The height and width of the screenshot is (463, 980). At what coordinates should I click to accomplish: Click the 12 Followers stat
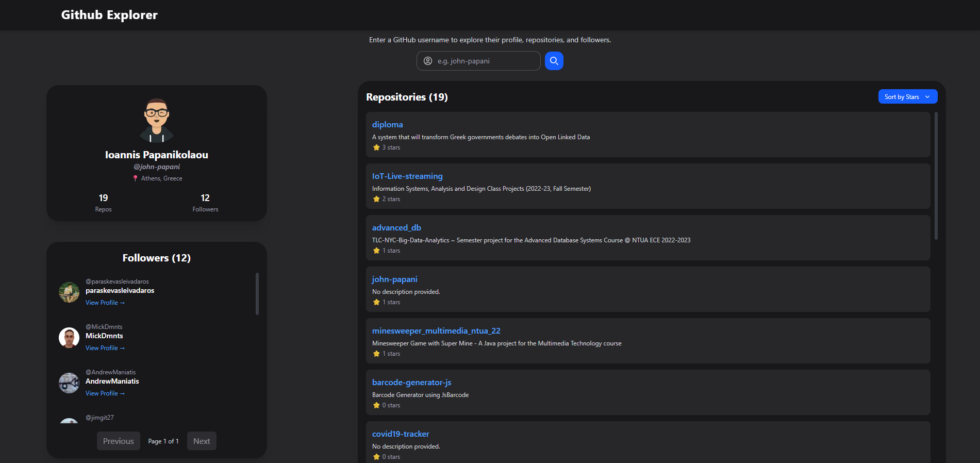click(205, 203)
